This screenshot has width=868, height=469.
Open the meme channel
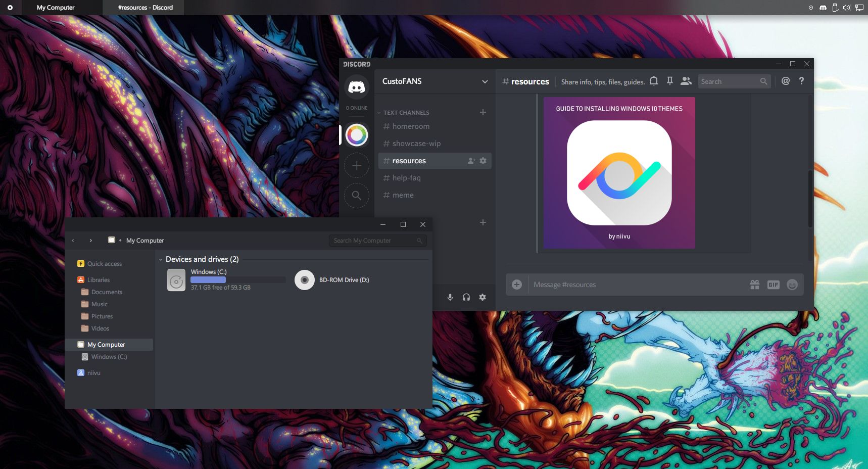[x=435, y=195]
